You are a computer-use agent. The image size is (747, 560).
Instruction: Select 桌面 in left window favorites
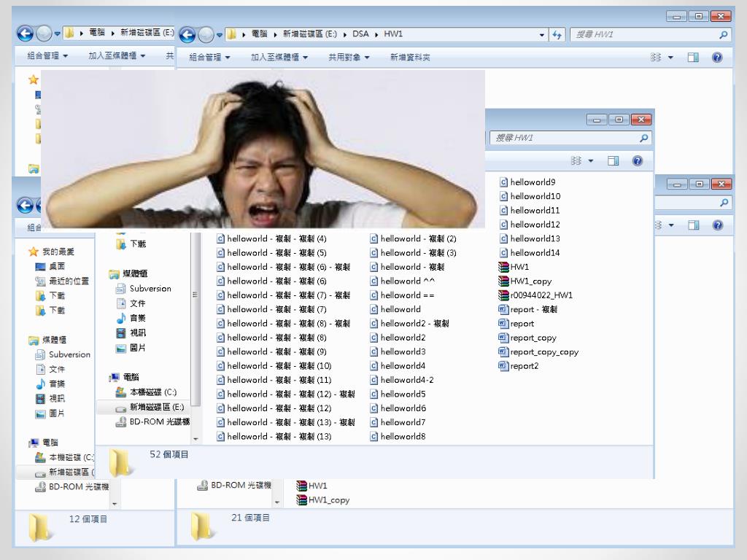[x=50, y=267]
